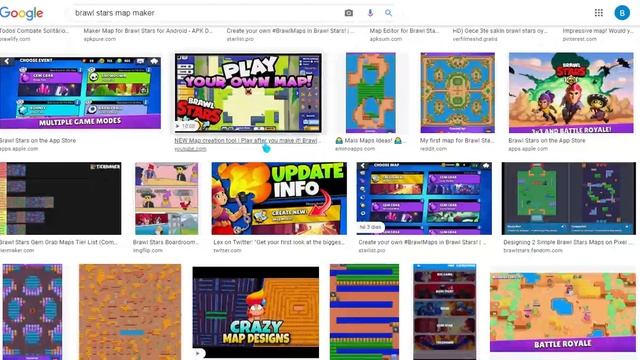Click the Brawl Stars Gem Grab Maps Tier List title
The height and width of the screenshot is (360, 640).
click(x=58, y=242)
